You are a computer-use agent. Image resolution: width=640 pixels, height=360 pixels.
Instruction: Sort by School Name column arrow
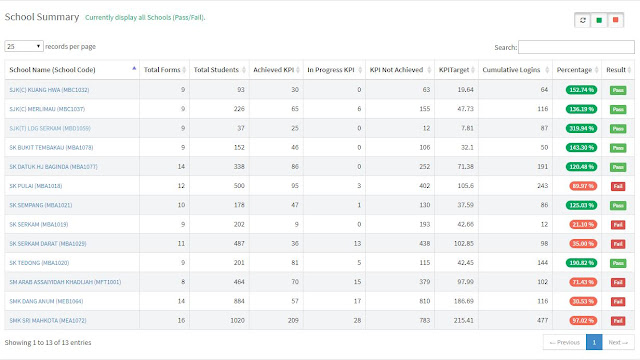click(x=134, y=69)
